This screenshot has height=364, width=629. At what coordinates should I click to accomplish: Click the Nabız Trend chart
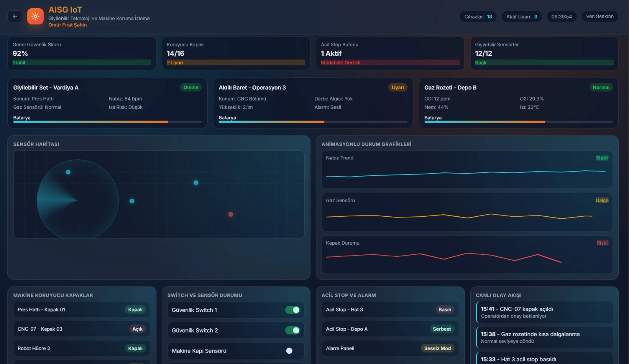(467, 170)
